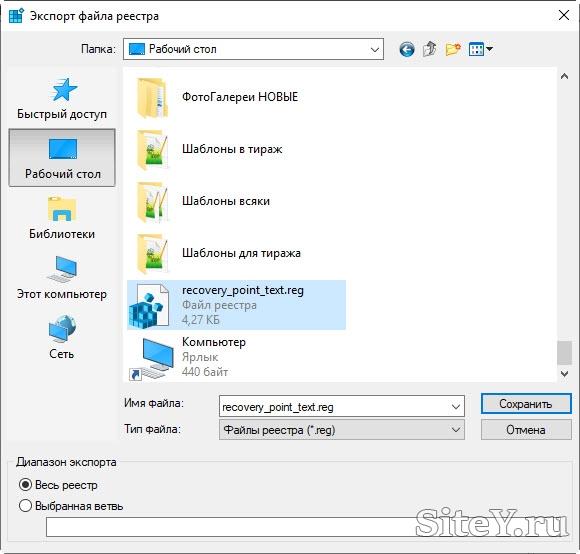Screen dimensions: 580x554
Task: Open Этот компьютер in the sidebar
Action: coord(62,278)
